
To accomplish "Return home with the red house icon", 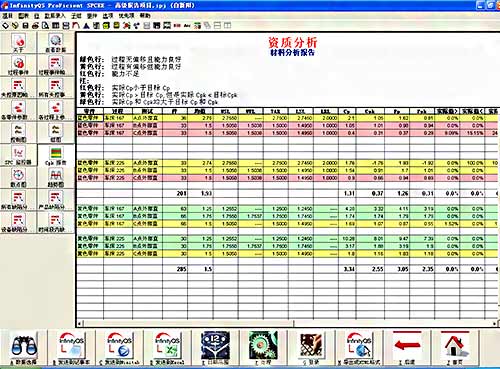I will click(455, 348).
